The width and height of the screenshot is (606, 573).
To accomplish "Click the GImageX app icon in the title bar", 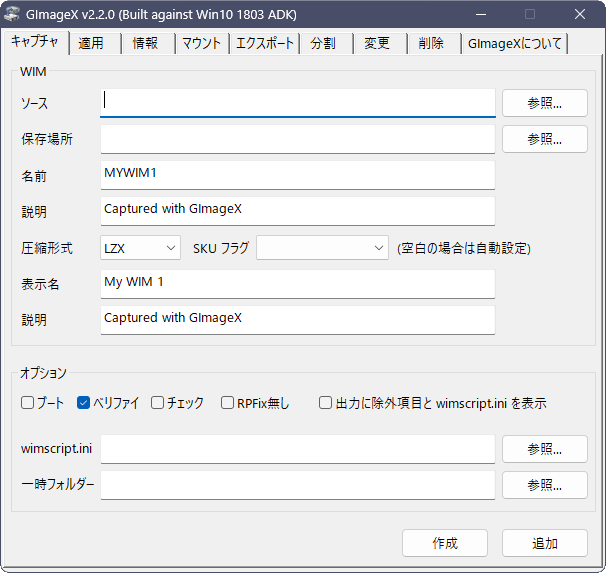I will 11,14.
